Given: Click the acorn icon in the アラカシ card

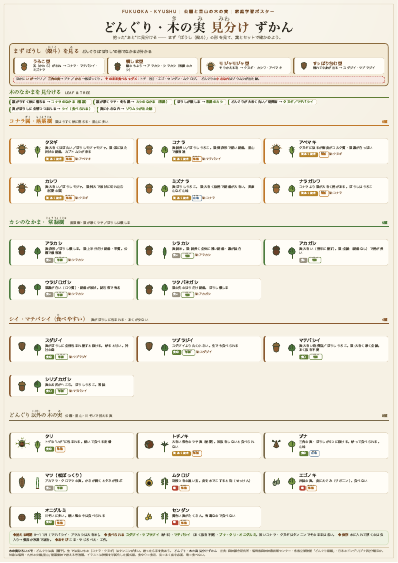Looking at the screenshot, I should click(22, 251).
